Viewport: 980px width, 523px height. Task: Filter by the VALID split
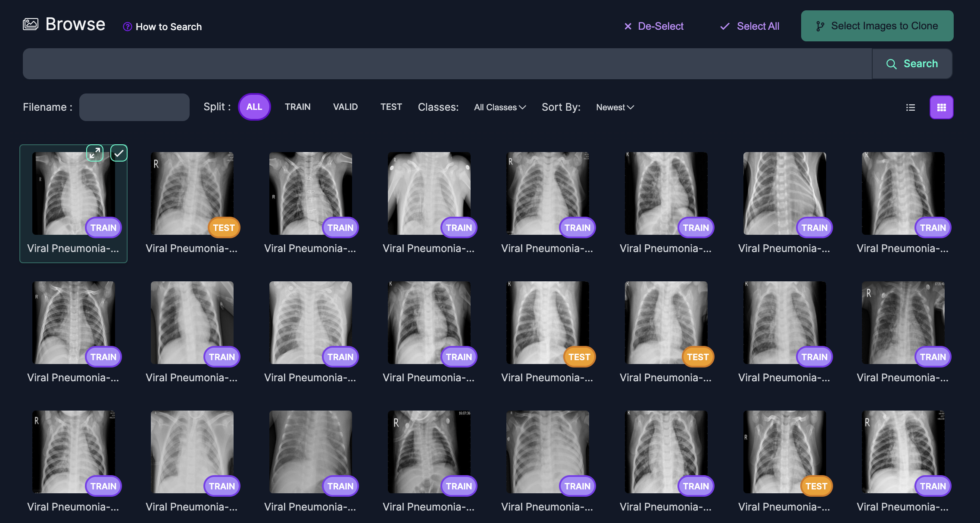[x=345, y=107]
